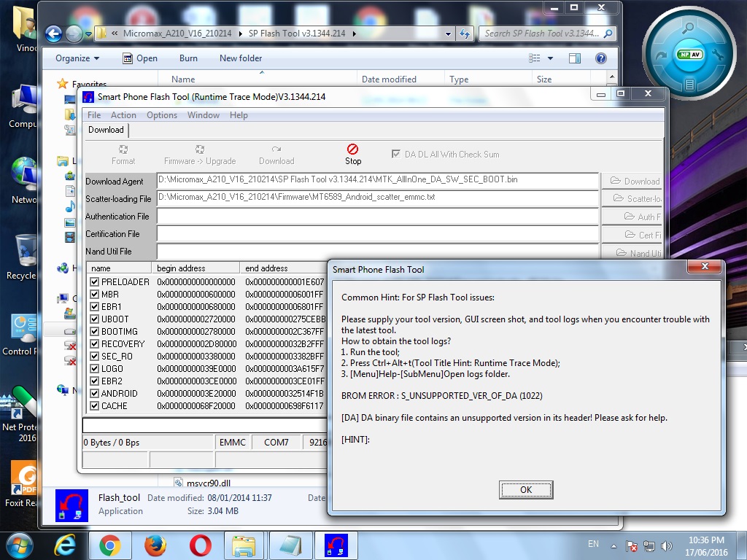This screenshot has width=747, height=560.
Task: Uncheck the PRELOADER partition checkbox
Action: coord(94,282)
